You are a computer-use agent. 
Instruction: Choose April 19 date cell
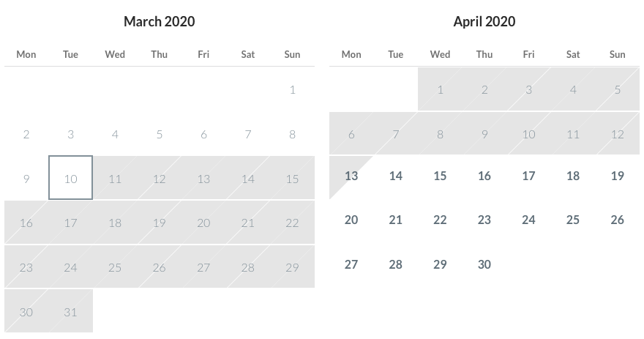[x=618, y=176]
